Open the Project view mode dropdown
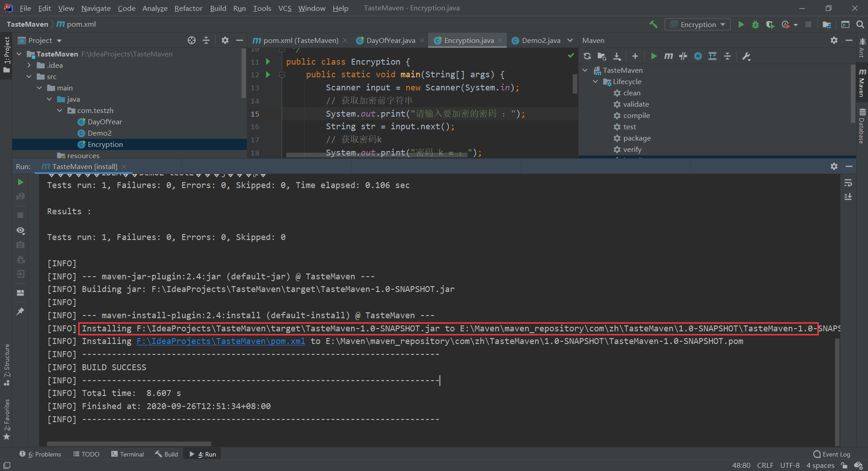868x471 pixels. 40,40
